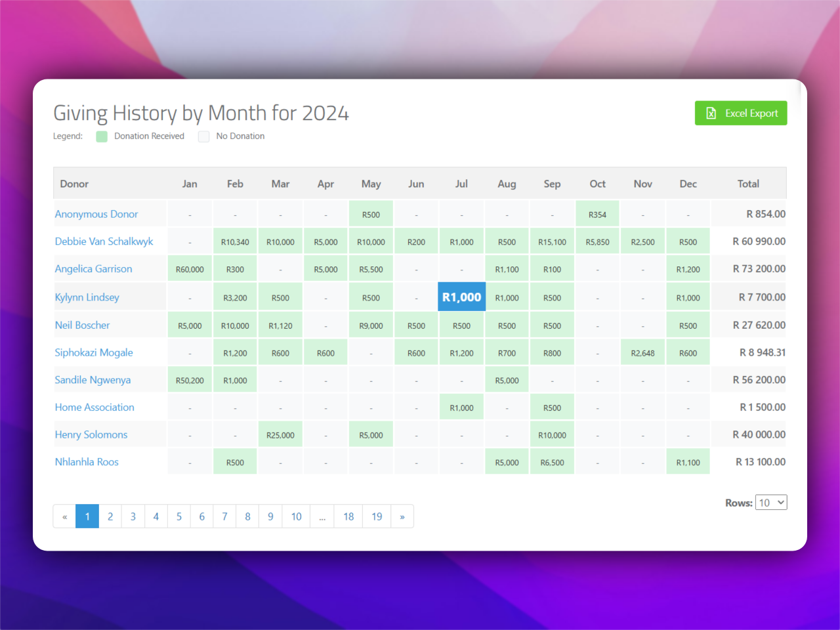Click Angelica Garrison's R60,000 January cell
The height and width of the screenshot is (630, 840).
tap(190, 269)
